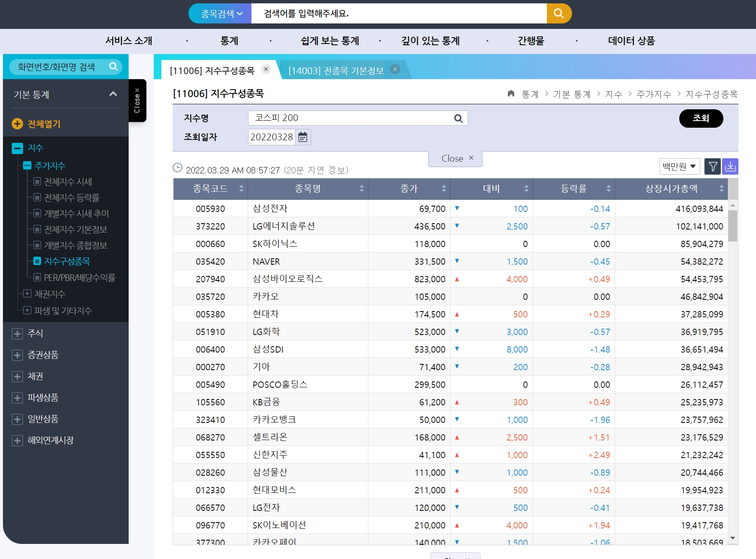Screen dimensions: 756x559
Task: Open the 종목검색 search type dropdown
Action: pos(221,13)
